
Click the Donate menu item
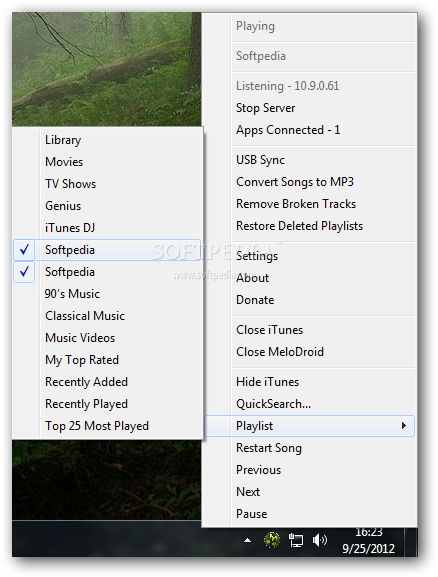[x=309, y=300]
